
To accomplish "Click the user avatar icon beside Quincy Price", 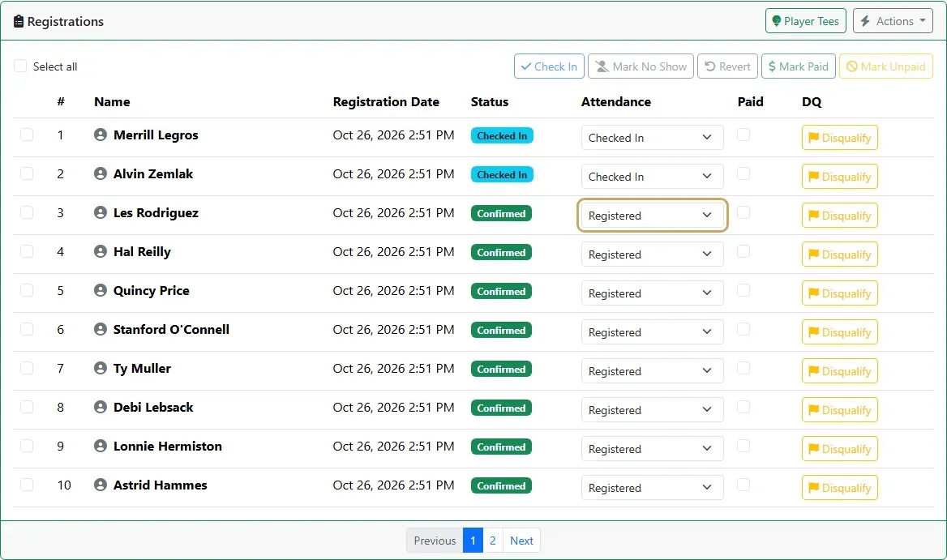I will pyautogui.click(x=101, y=290).
